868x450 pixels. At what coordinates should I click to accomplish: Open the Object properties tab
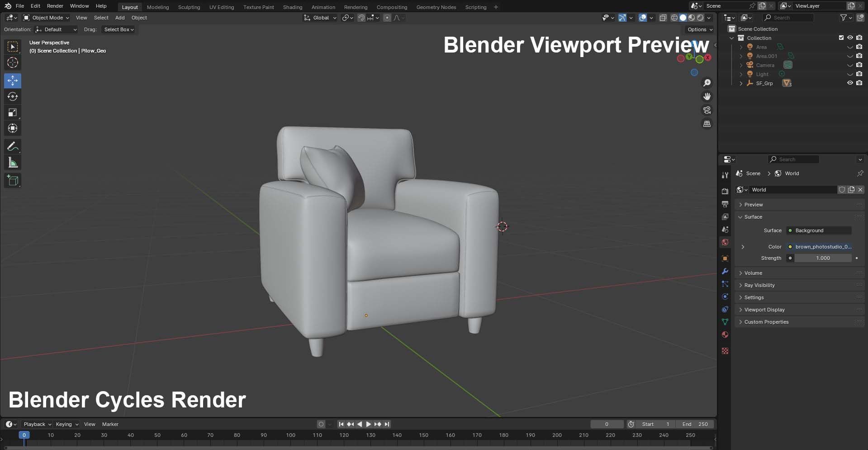pyautogui.click(x=725, y=259)
